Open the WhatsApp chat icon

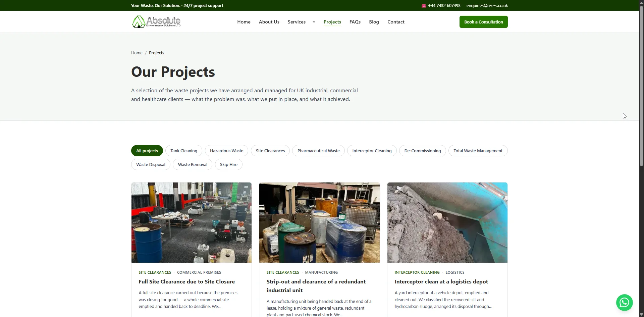624,303
